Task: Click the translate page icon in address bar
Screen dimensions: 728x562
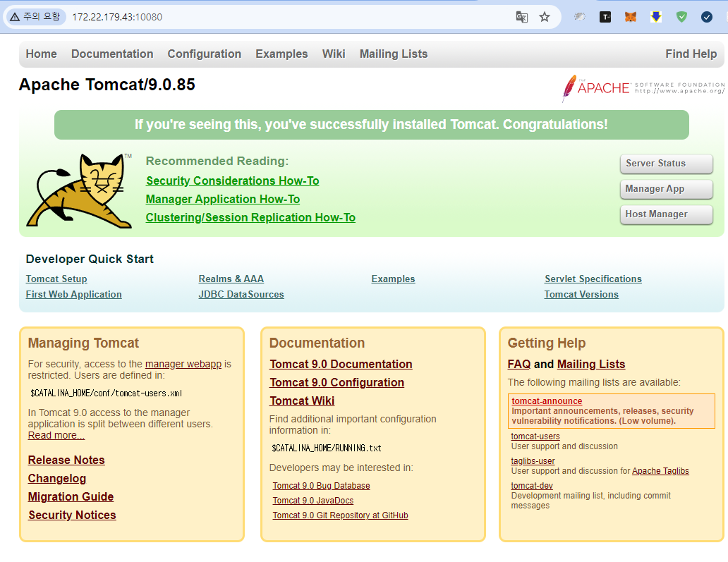Action: (522, 17)
